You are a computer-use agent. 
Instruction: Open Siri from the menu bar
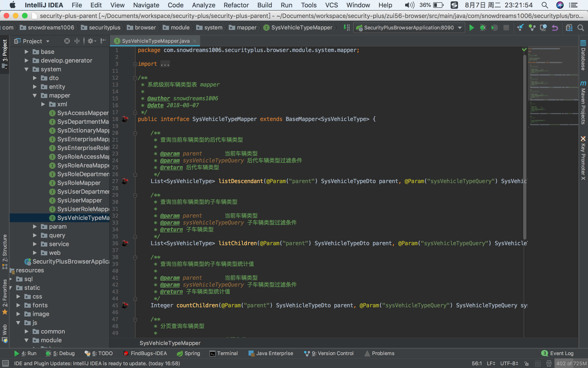pyautogui.click(x=560, y=5)
